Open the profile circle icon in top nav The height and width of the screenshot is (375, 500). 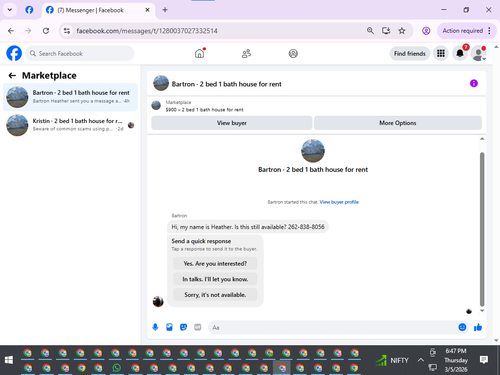pyautogui.click(x=293, y=53)
